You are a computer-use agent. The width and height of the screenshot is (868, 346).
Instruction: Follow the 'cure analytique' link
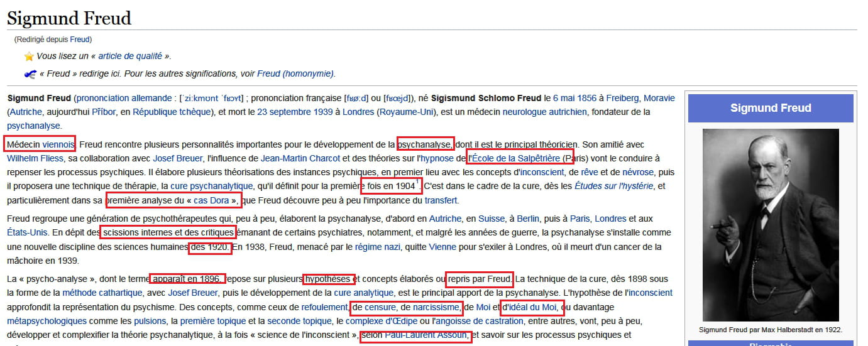click(364, 293)
